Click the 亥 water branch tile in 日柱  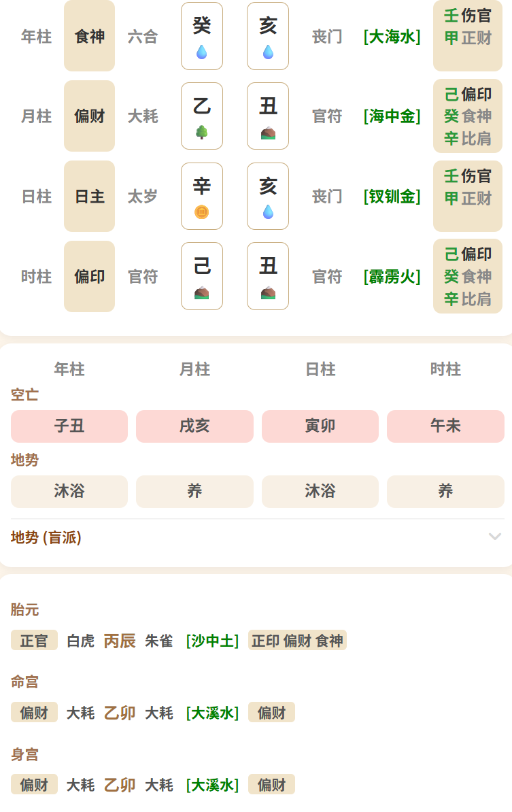pos(268,197)
